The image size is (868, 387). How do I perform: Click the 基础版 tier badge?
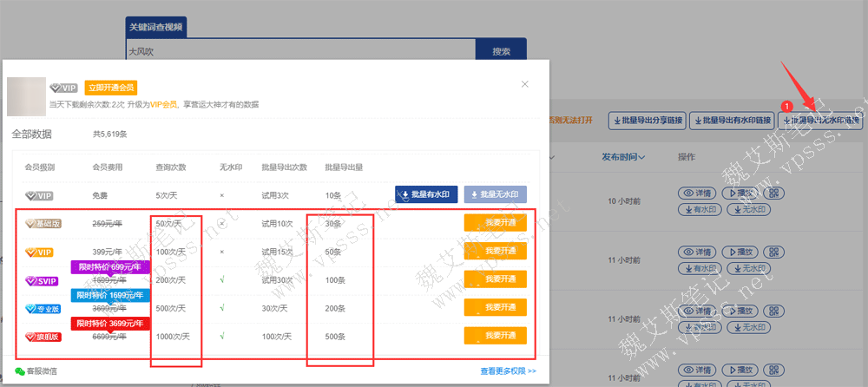[43, 224]
